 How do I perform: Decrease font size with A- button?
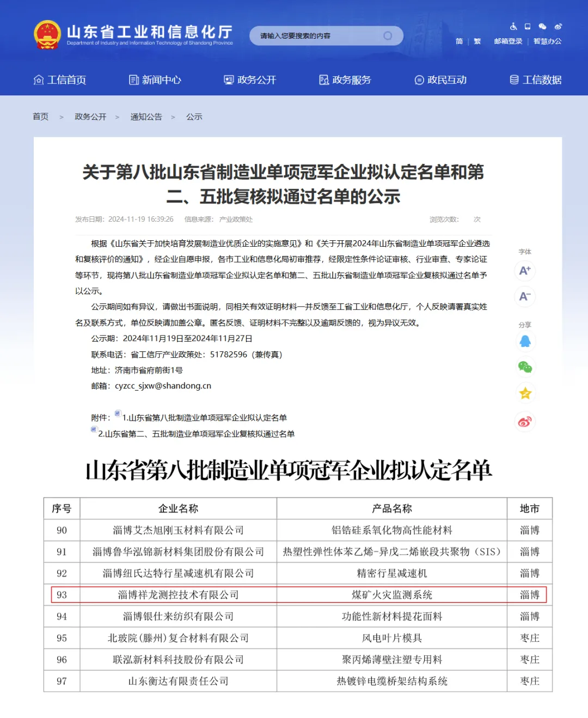(525, 296)
